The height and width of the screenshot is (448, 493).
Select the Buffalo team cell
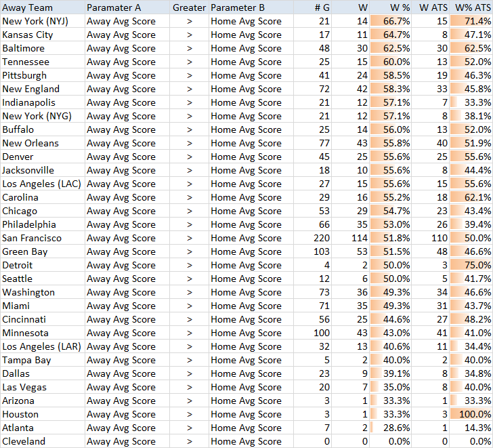43,129
